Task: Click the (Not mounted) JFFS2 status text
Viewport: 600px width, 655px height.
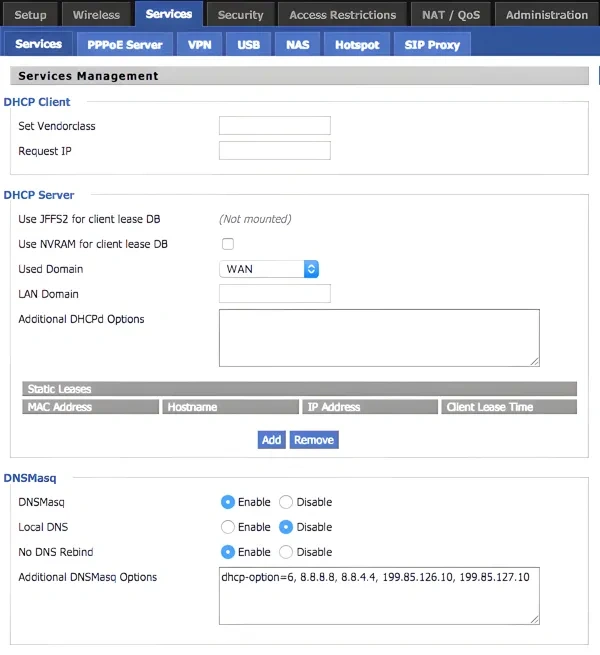Action: click(x=255, y=219)
